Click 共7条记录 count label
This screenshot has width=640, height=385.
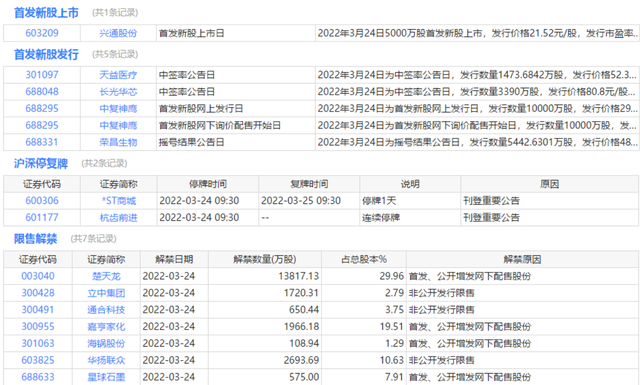point(93,239)
